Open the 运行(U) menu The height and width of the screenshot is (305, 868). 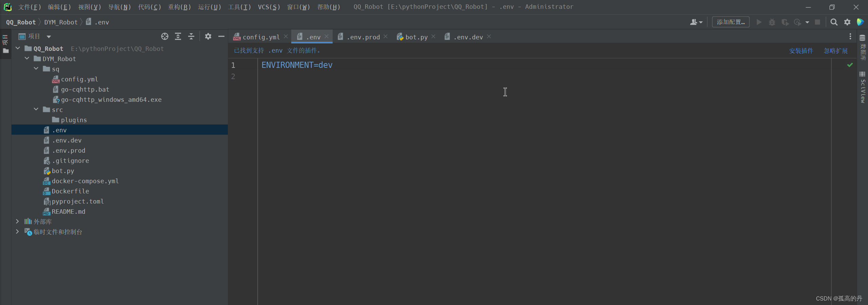coord(210,7)
